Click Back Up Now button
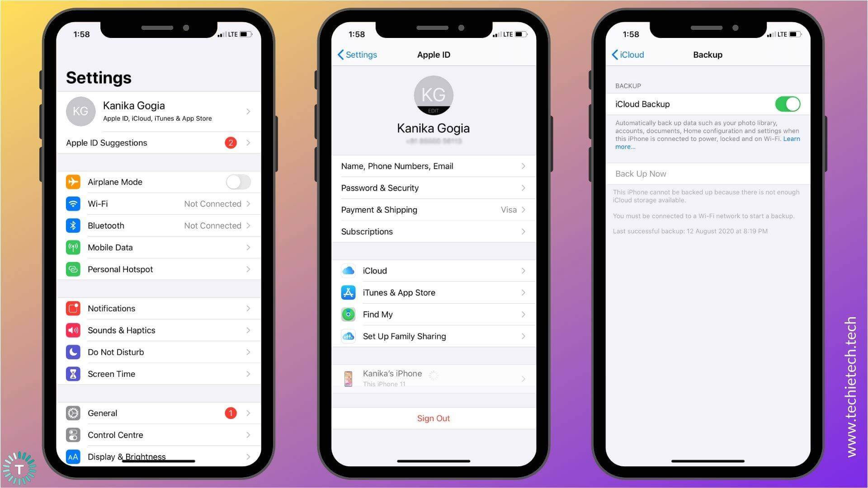 [641, 174]
